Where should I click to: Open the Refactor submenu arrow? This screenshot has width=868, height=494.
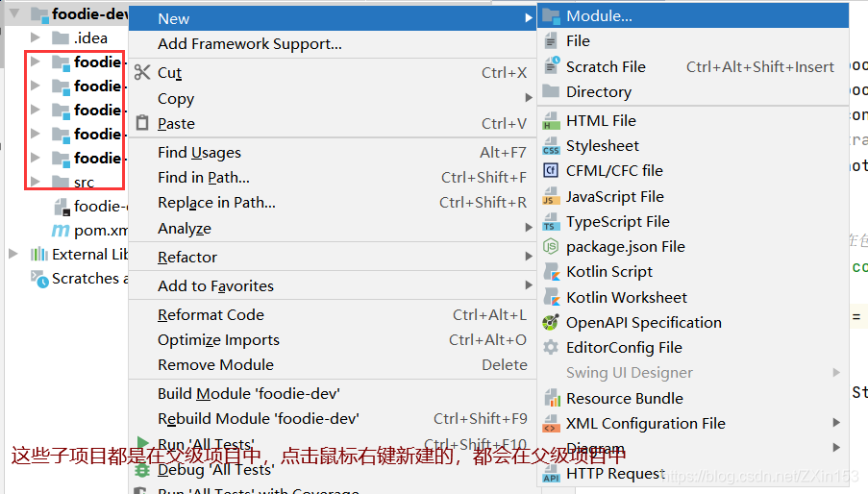(x=528, y=256)
